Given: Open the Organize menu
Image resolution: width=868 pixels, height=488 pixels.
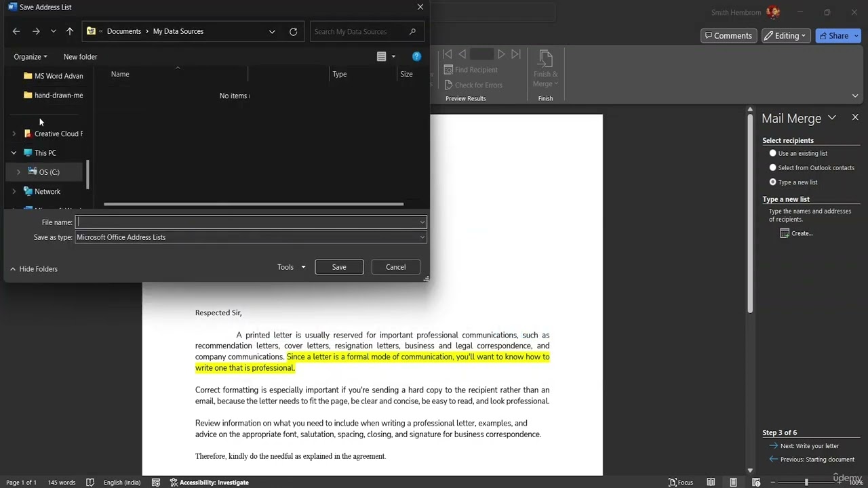Looking at the screenshot, I should [31, 57].
